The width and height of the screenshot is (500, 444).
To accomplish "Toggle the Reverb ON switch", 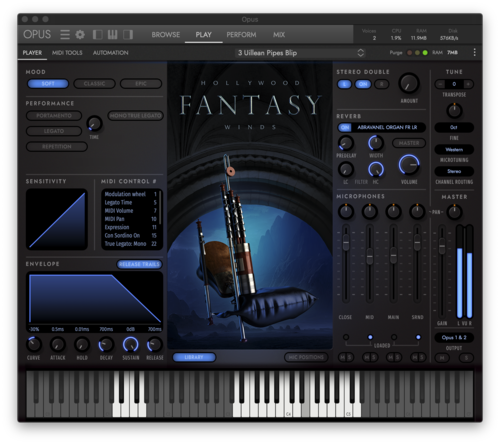I will pyautogui.click(x=345, y=127).
